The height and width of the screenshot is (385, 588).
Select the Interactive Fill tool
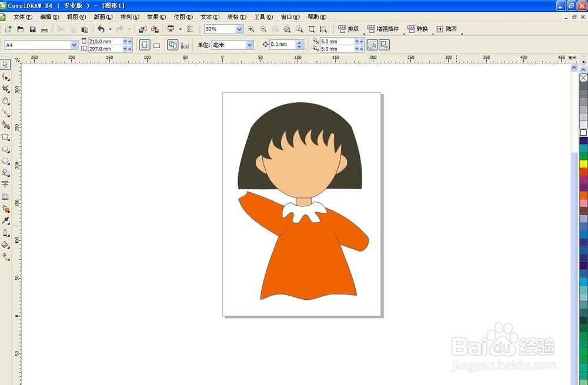coord(5,257)
